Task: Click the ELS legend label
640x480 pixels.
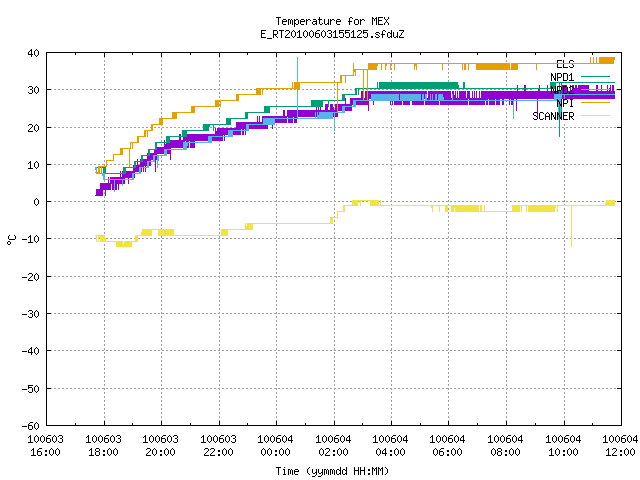Action: (x=565, y=64)
